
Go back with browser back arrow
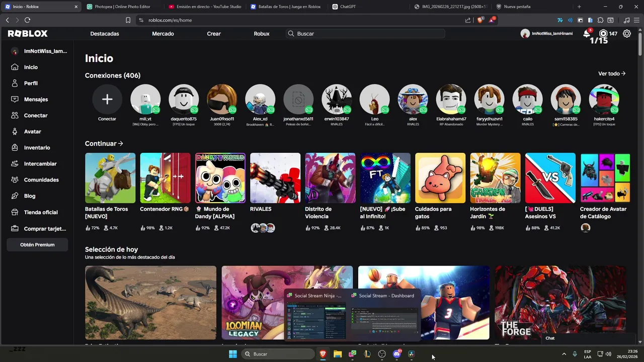click(7, 20)
